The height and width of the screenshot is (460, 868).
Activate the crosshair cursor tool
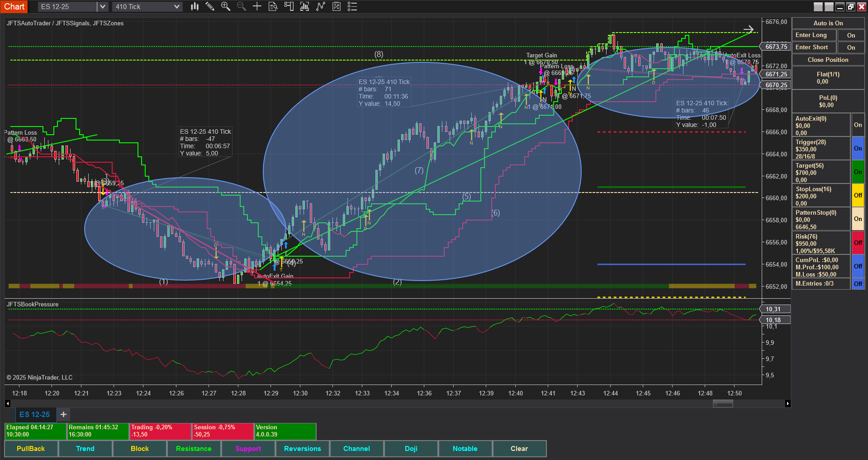click(x=257, y=6)
